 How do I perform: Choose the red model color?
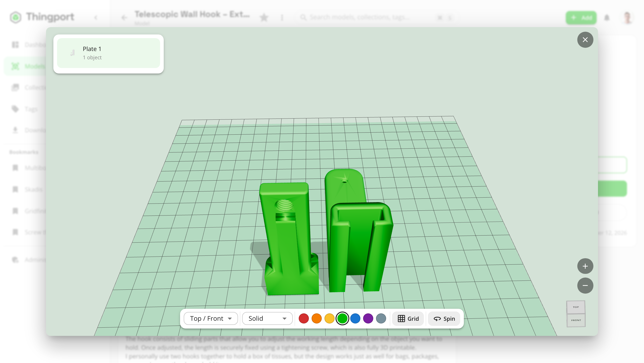(304, 318)
